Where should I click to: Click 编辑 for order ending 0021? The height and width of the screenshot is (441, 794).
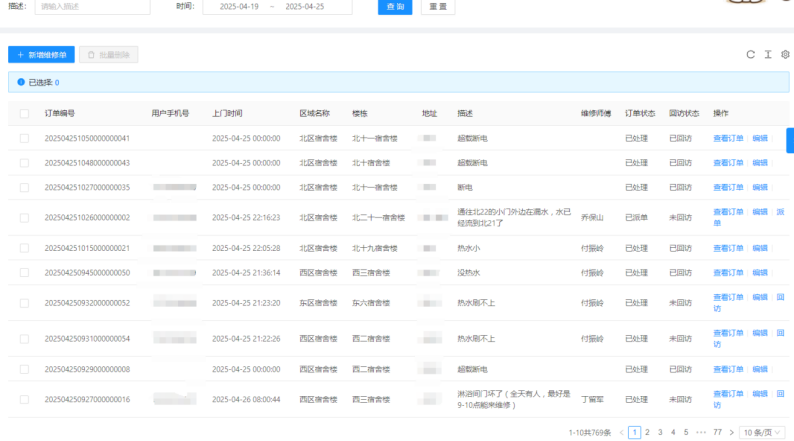760,248
